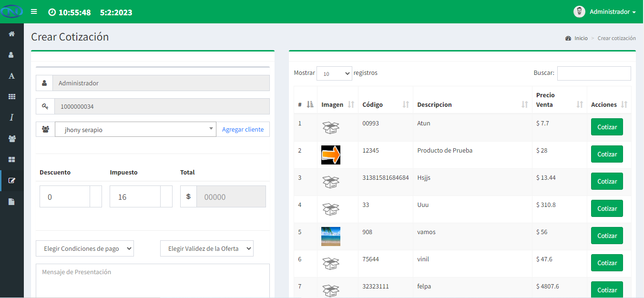Click the dashboard icon in breadcrumb

(x=568, y=38)
